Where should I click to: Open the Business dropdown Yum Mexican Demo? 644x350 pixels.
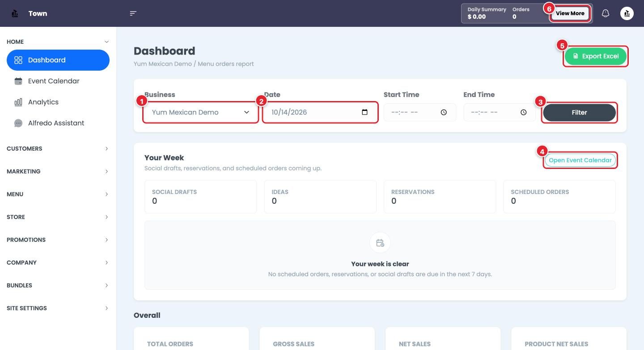click(201, 112)
